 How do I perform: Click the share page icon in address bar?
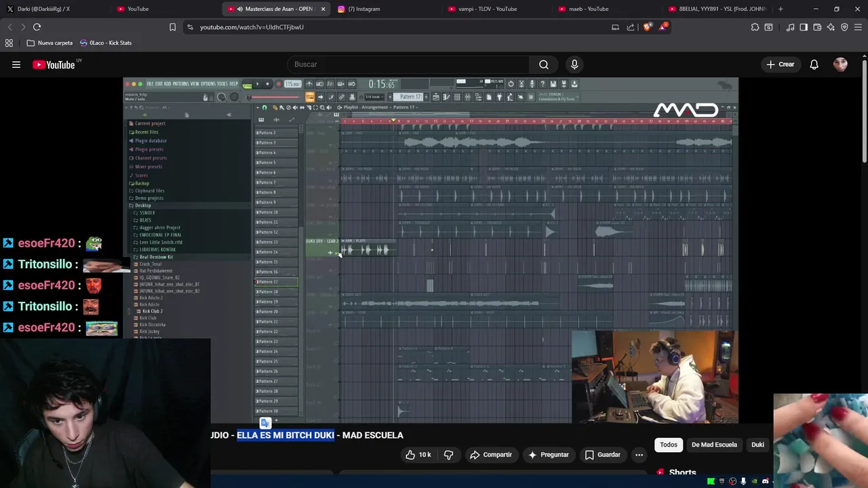pos(631,27)
